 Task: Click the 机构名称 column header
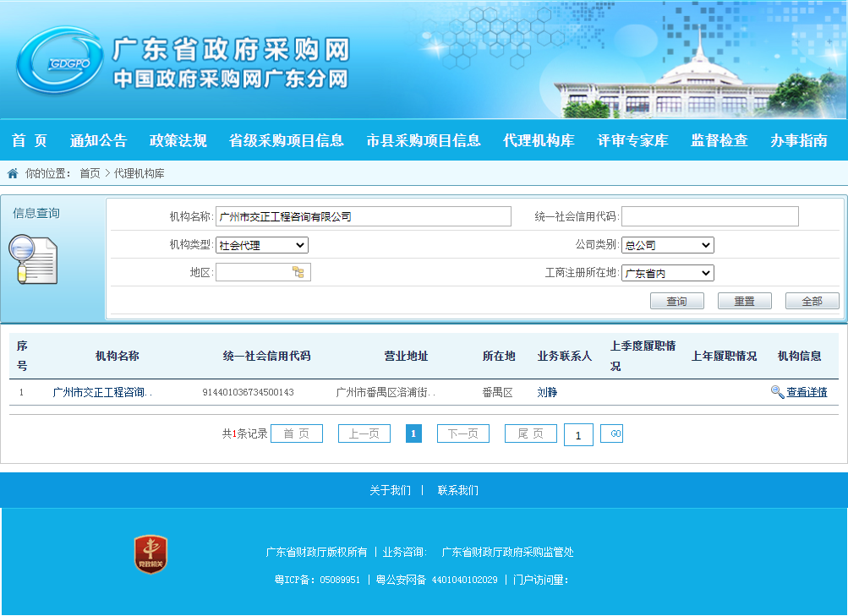click(x=118, y=356)
